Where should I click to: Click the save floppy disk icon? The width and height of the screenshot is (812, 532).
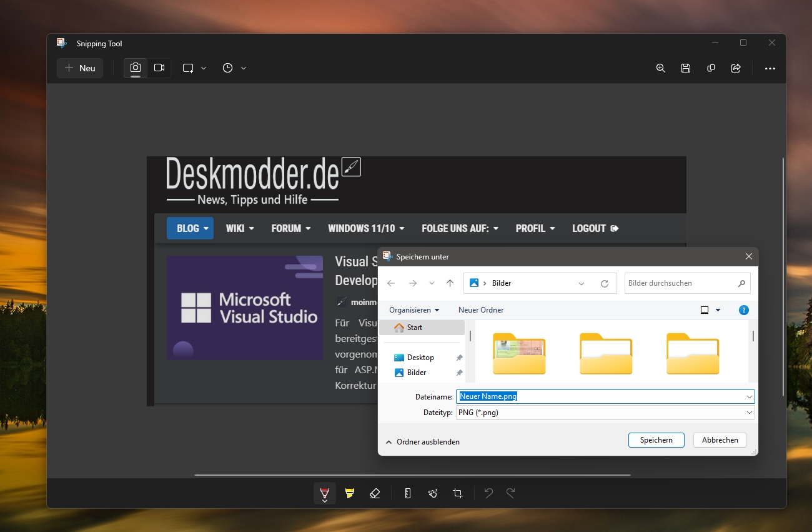(x=686, y=68)
